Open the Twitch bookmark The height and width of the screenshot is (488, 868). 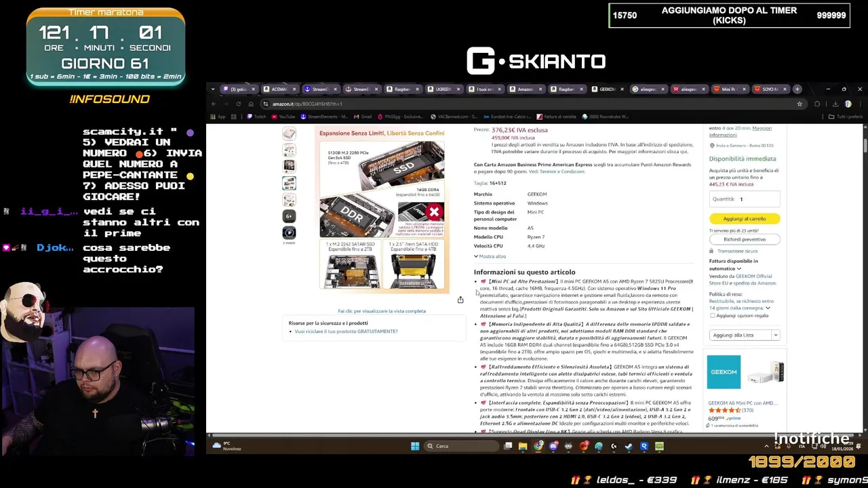coord(256,117)
